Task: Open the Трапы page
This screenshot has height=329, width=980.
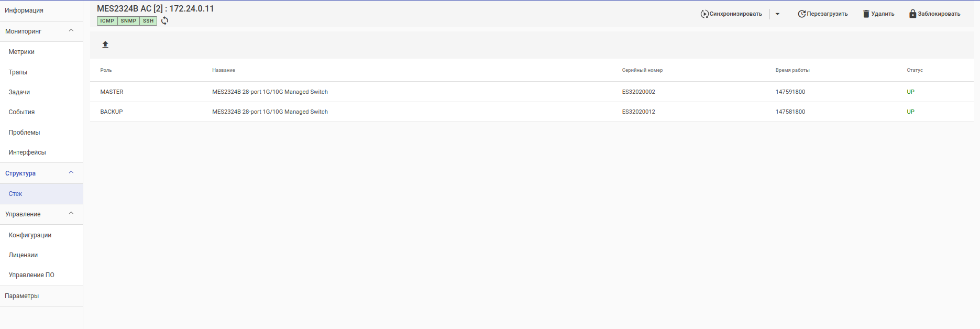Action: click(41, 72)
